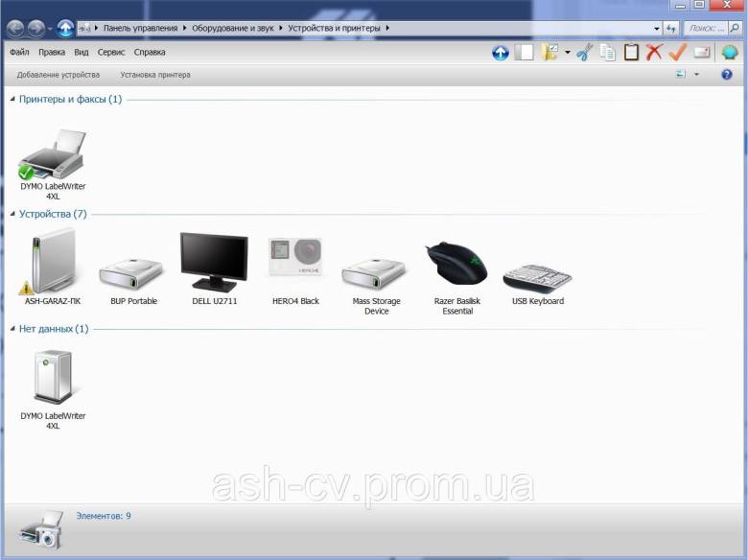Viewport: 748px width, 560px height.
Task: Click breadcrumb root icon in address bar
Action: coord(84,28)
